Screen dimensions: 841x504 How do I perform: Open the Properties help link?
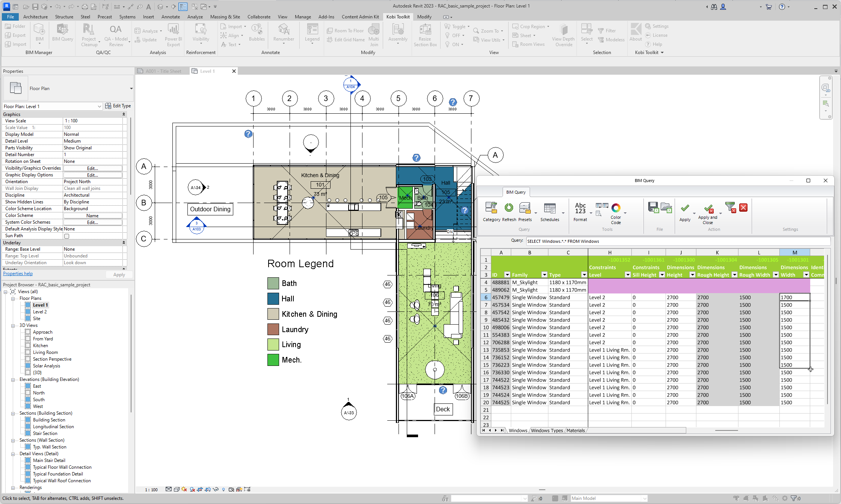pyautogui.click(x=18, y=273)
